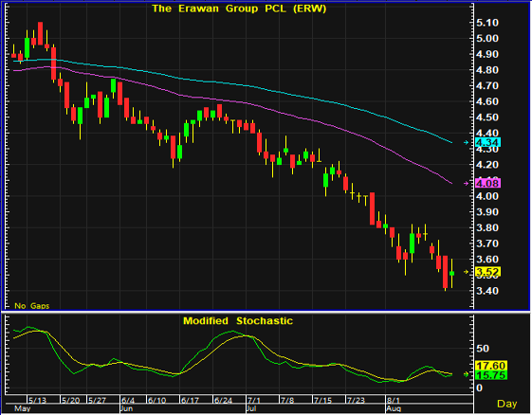Click the 5.10 price level on the axis

[x=487, y=23]
